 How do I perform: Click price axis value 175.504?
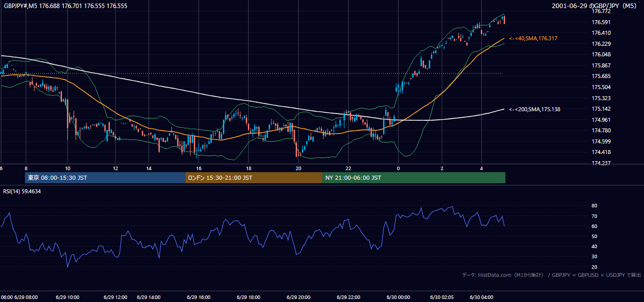point(601,87)
